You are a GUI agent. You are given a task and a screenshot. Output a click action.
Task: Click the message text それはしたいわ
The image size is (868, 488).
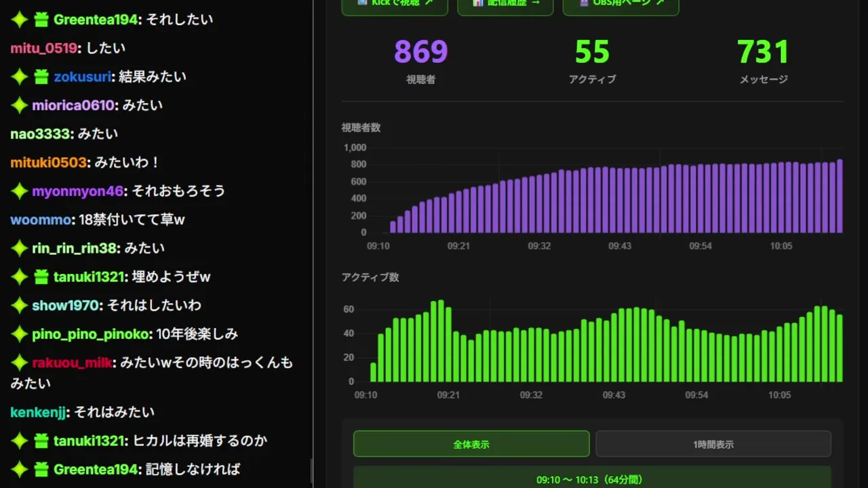click(155, 305)
